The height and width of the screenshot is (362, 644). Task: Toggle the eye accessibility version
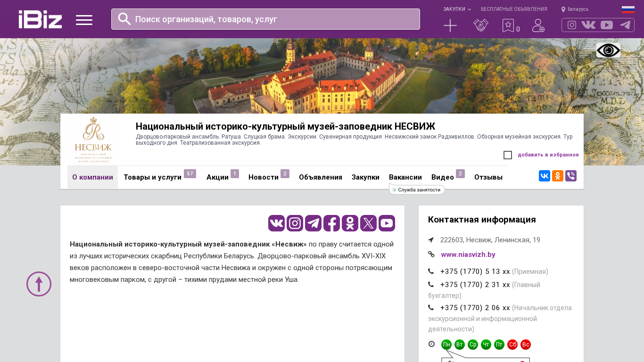coord(608,50)
